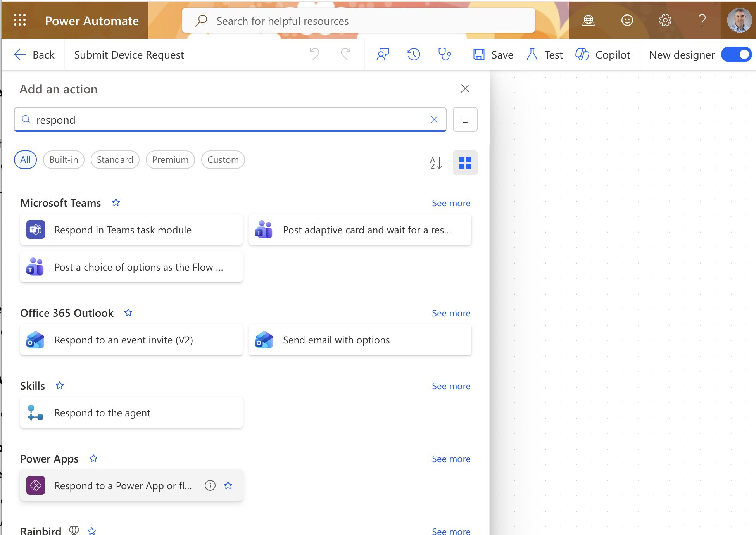Screen dimensions: 756x535
Task: Favorite the Rainbird connector
Action: 92,531
